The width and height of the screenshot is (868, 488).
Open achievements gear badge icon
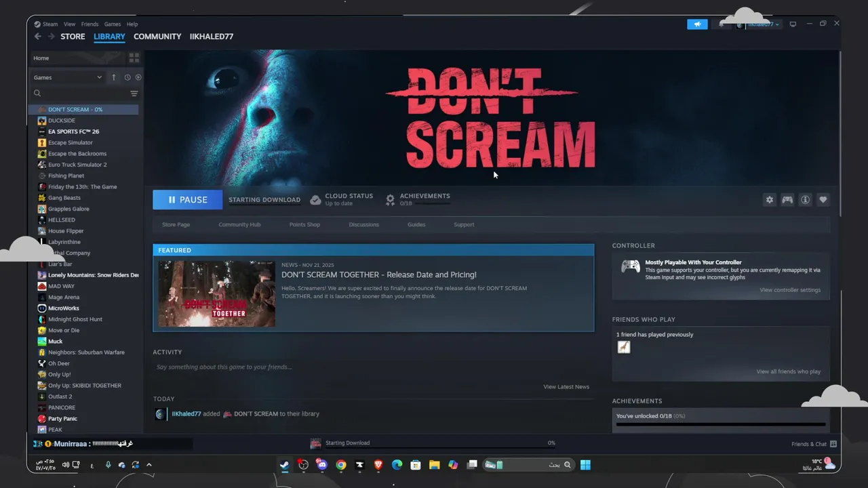[390, 200]
